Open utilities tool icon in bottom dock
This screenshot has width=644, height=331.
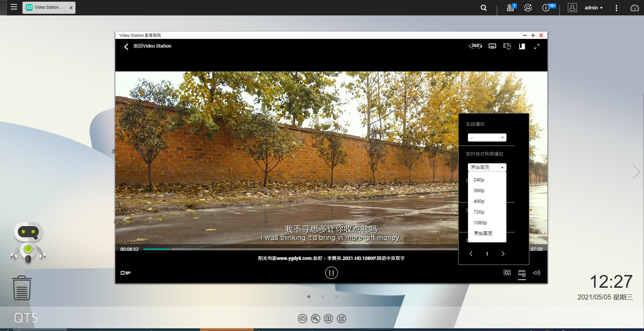tap(315, 319)
